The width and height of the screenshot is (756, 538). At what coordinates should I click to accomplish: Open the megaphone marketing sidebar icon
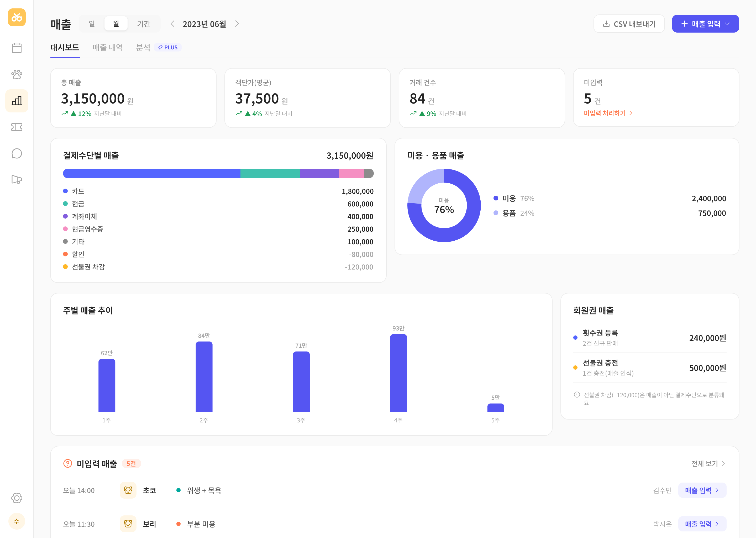pos(17,180)
